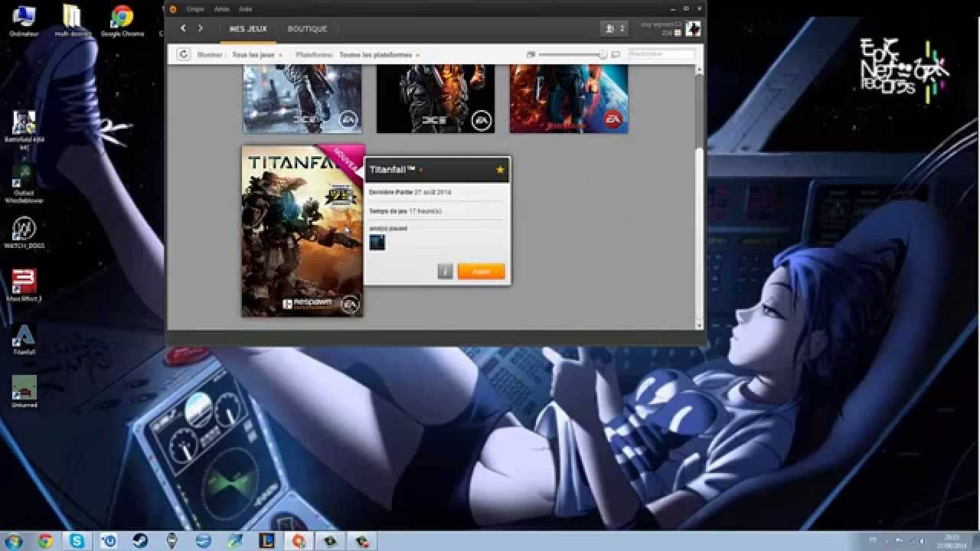Click the box art size slider handle
The width and height of the screenshot is (980, 551).
(603, 54)
